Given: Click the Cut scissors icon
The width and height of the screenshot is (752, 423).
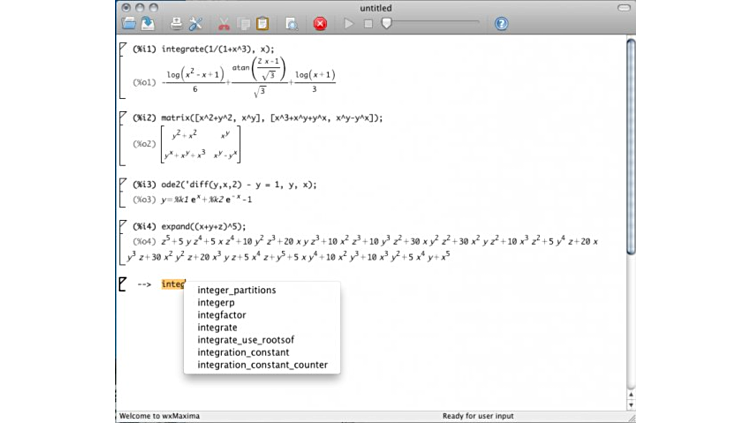Looking at the screenshot, I should click(x=224, y=23).
